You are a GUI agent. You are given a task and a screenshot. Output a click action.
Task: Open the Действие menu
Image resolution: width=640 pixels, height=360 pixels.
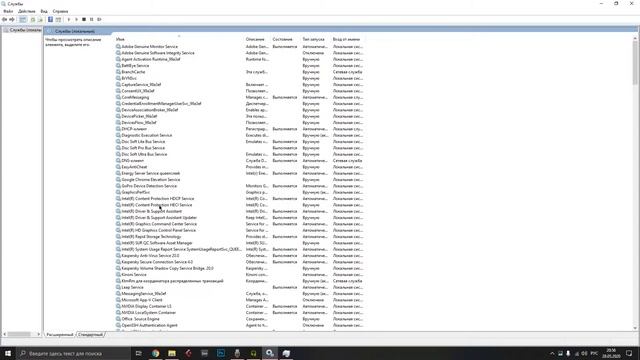27,11
